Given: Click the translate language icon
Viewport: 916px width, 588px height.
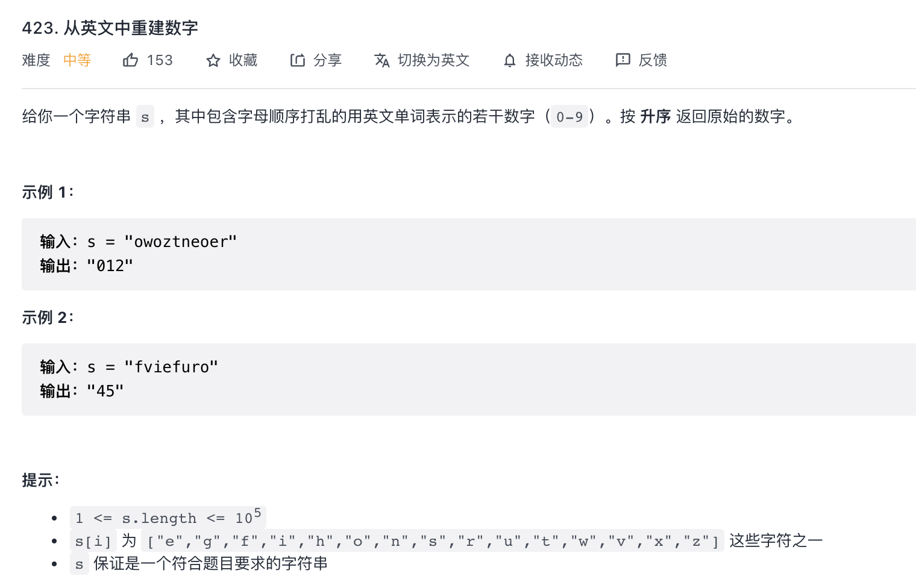Looking at the screenshot, I should pos(381,60).
